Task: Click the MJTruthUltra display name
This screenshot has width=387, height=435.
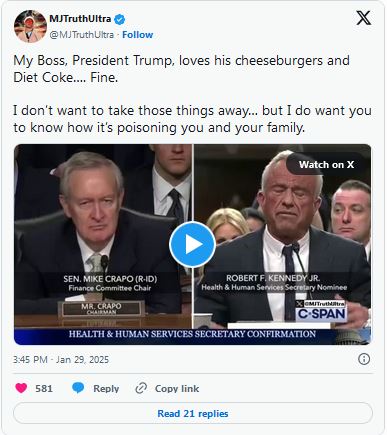Action: [x=80, y=19]
